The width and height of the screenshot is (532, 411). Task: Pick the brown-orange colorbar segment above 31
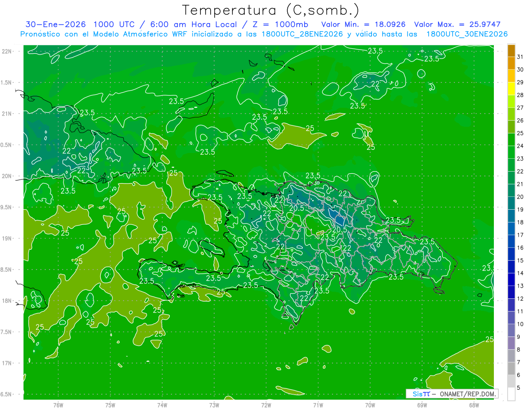pos(511,51)
